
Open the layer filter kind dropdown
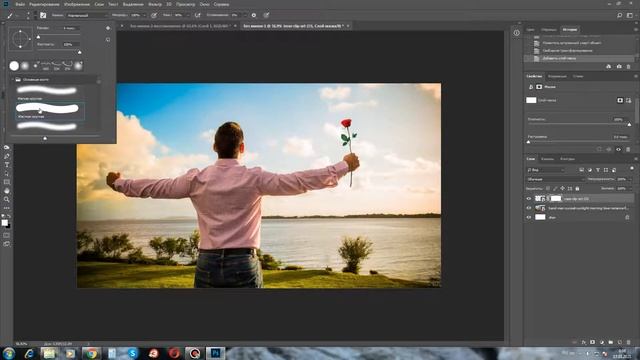pyautogui.click(x=546, y=170)
